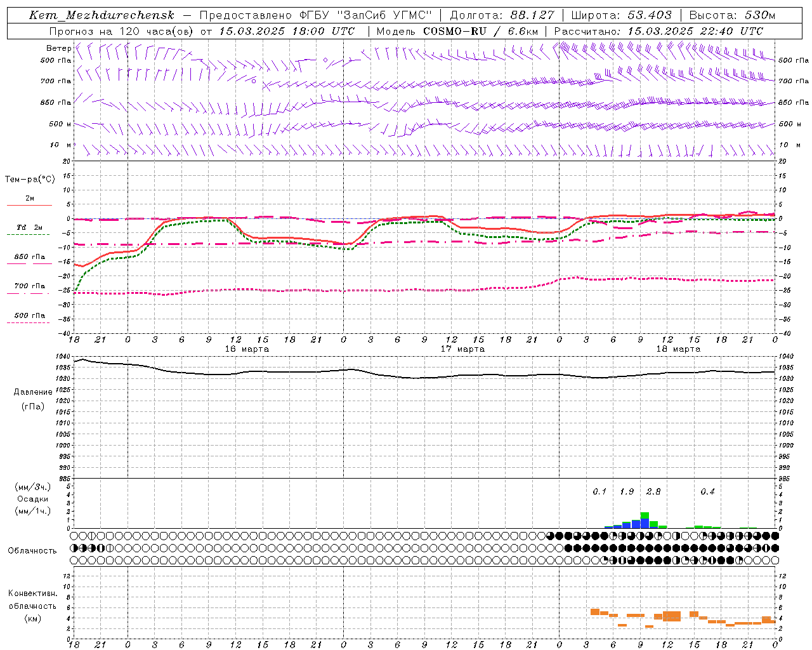
Task: Click the calm-wind circle on the 700 гПа row
Action: pyautogui.click(x=254, y=81)
